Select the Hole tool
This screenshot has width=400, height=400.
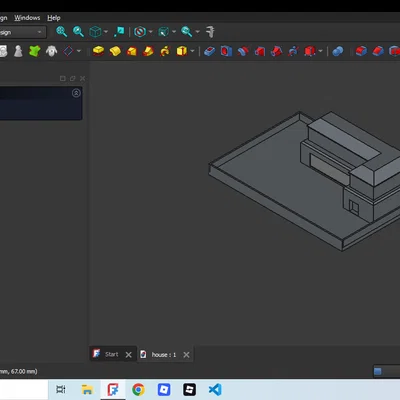click(x=226, y=51)
